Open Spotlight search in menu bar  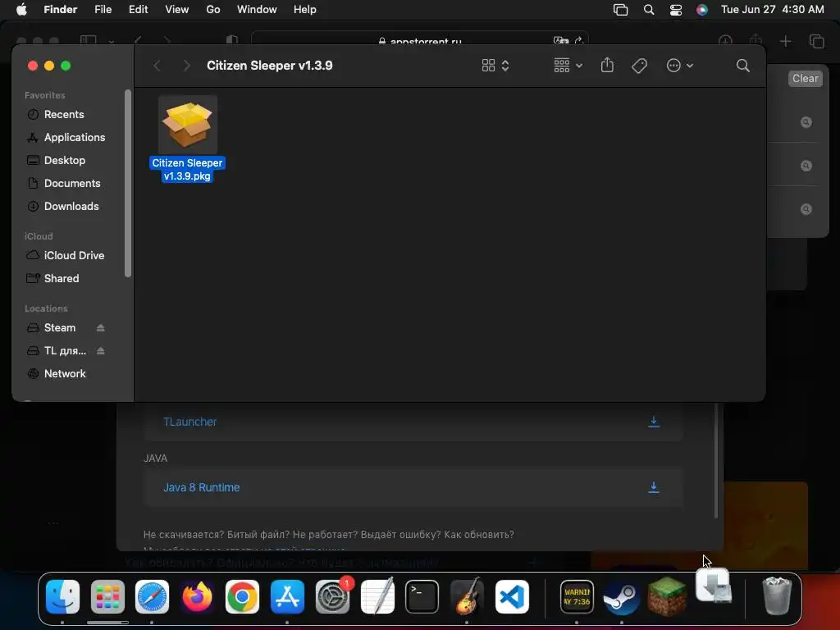(x=649, y=10)
